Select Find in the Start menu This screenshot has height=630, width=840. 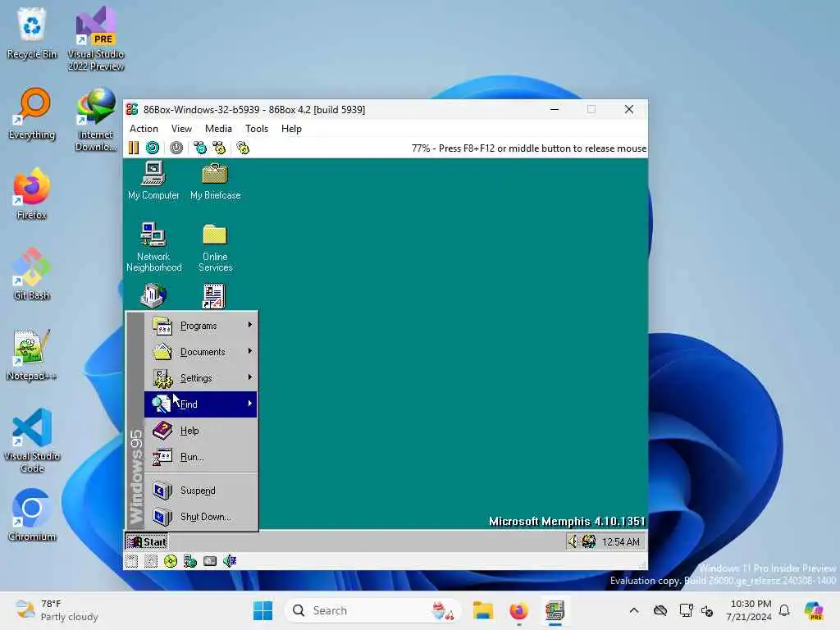coord(201,404)
